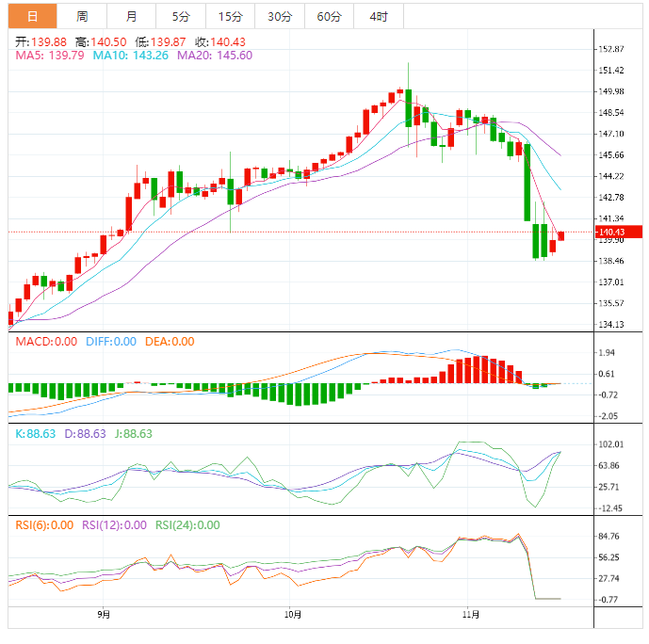Click the red 140.43 current price tag

[618, 232]
